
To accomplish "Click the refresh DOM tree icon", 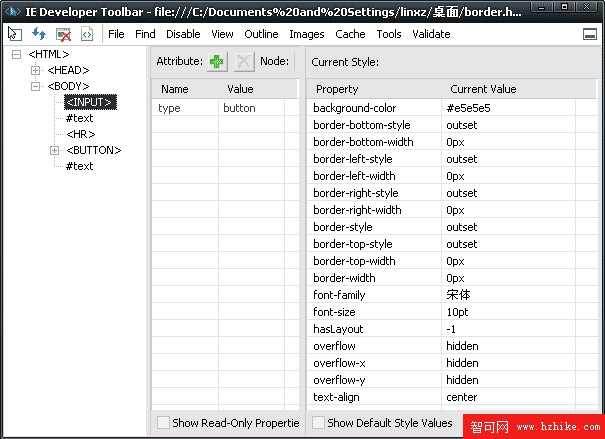I will [x=39, y=34].
